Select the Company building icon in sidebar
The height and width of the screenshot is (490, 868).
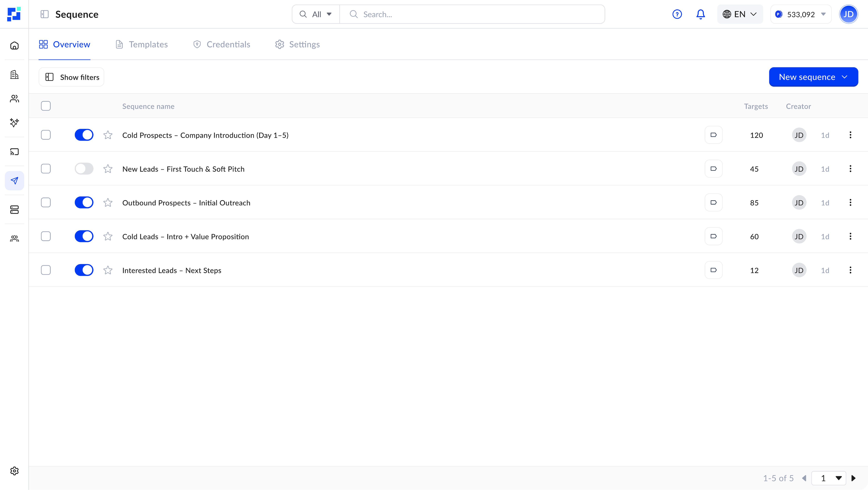(x=14, y=74)
